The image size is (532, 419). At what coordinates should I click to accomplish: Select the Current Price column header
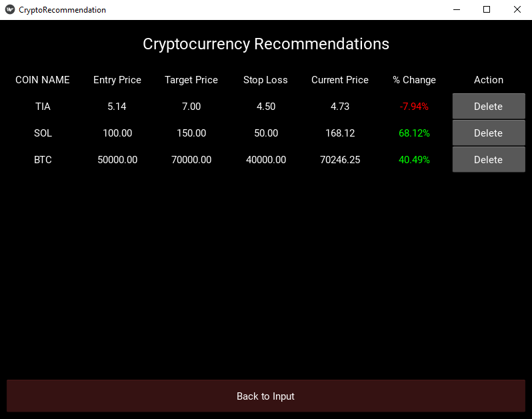pyautogui.click(x=340, y=80)
